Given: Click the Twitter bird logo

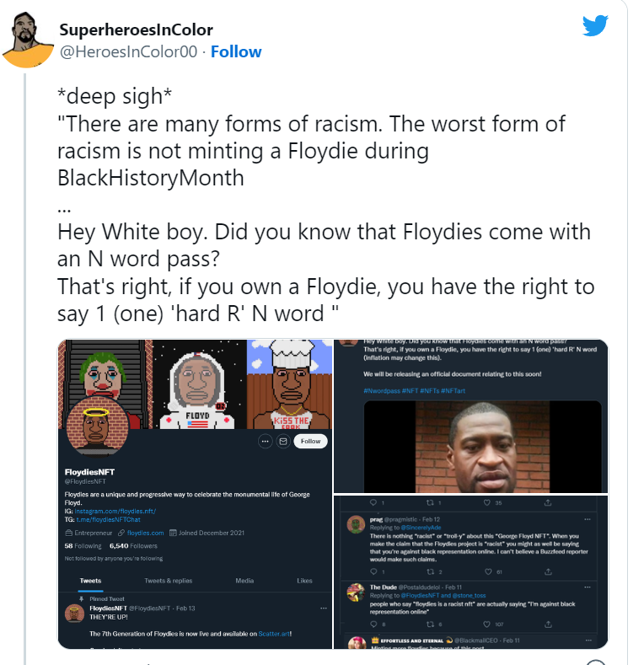Looking at the screenshot, I should coord(595,25).
